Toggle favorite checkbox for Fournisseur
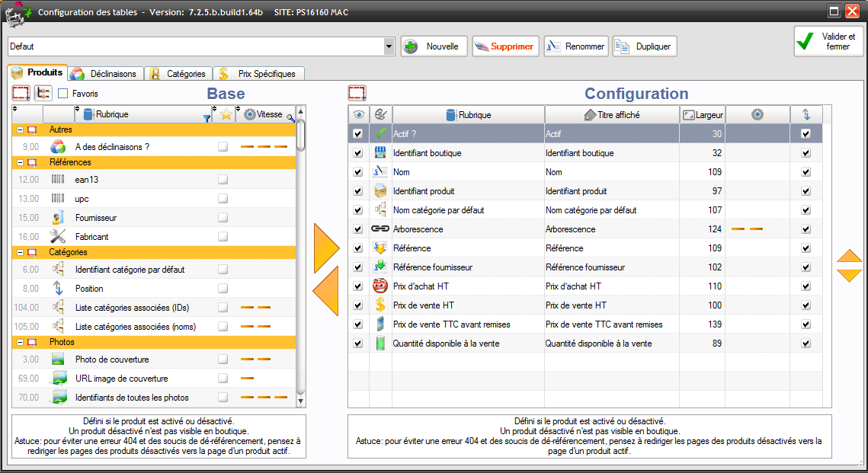This screenshot has height=473, width=868. click(223, 217)
